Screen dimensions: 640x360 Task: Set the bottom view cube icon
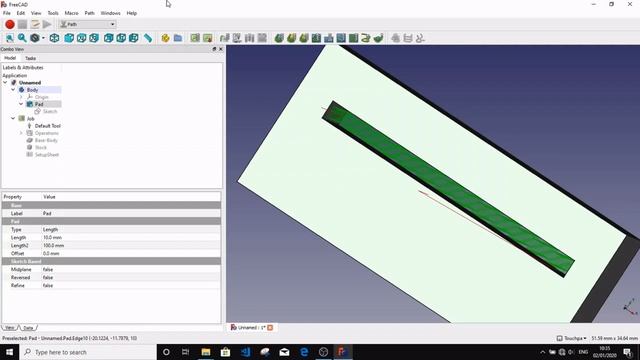(x=121, y=38)
